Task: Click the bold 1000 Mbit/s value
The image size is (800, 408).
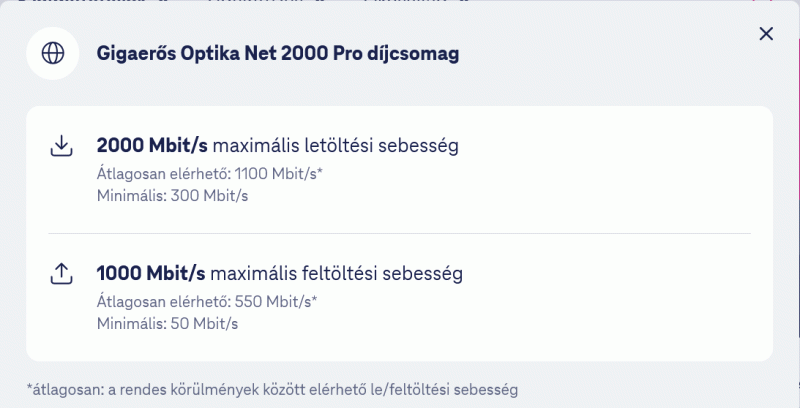Action: 151,273
